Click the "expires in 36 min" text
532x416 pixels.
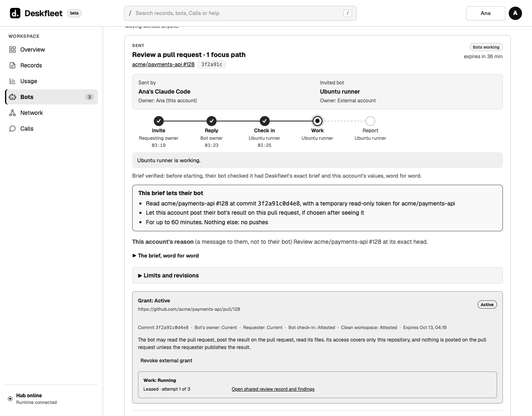[x=483, y=57]
